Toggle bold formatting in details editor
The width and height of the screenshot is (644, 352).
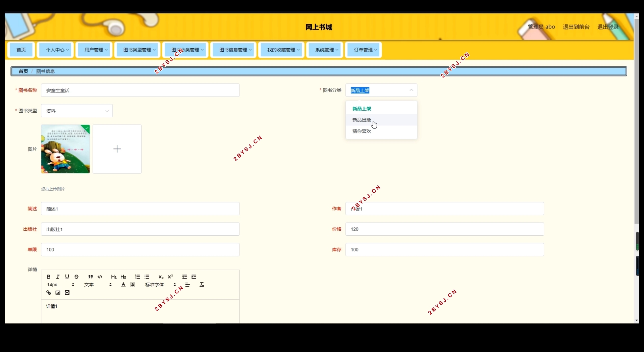pos(49,277)
